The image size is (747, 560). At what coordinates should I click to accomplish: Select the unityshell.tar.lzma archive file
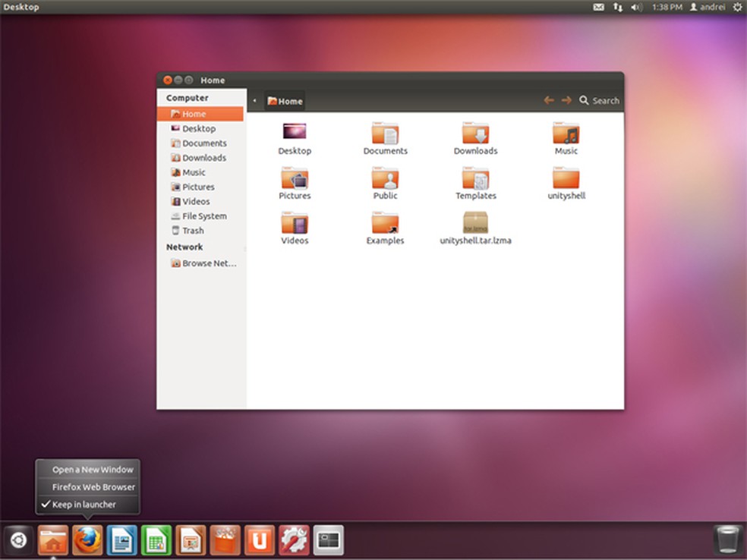(x=475, y=223)
